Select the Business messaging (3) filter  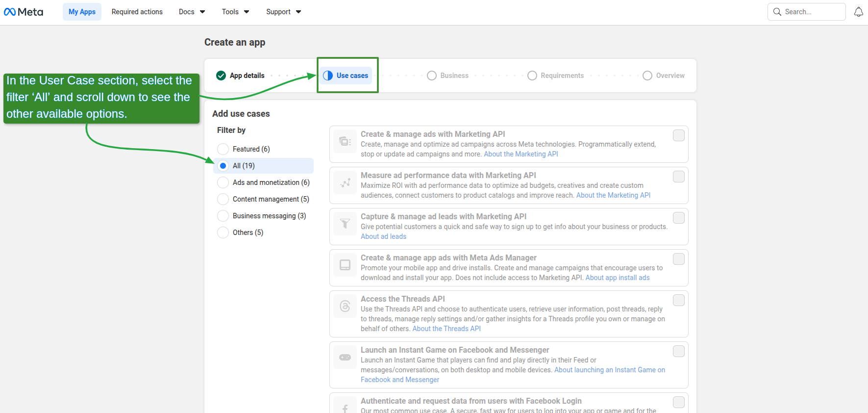pos(223,216)
